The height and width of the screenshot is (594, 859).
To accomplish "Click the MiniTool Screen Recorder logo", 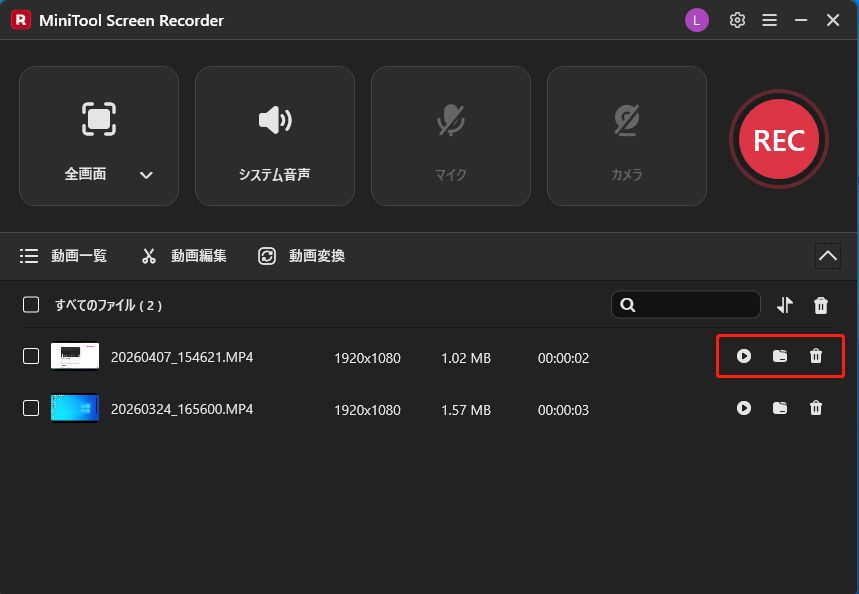I will 21,20.
